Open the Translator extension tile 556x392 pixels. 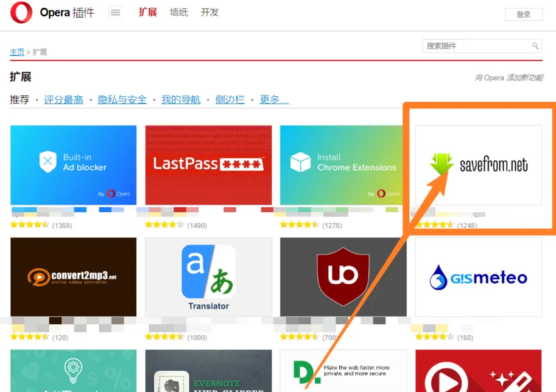pyautogui.click(x=208, y=277)
